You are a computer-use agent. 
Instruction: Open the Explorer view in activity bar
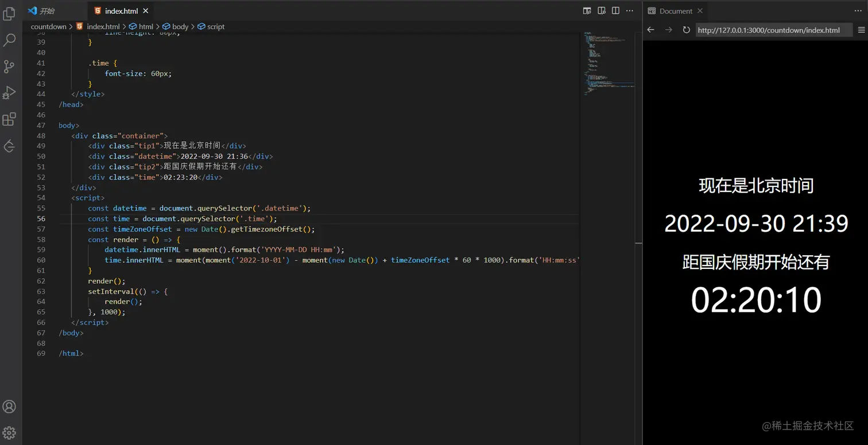(x=9, y=13)
